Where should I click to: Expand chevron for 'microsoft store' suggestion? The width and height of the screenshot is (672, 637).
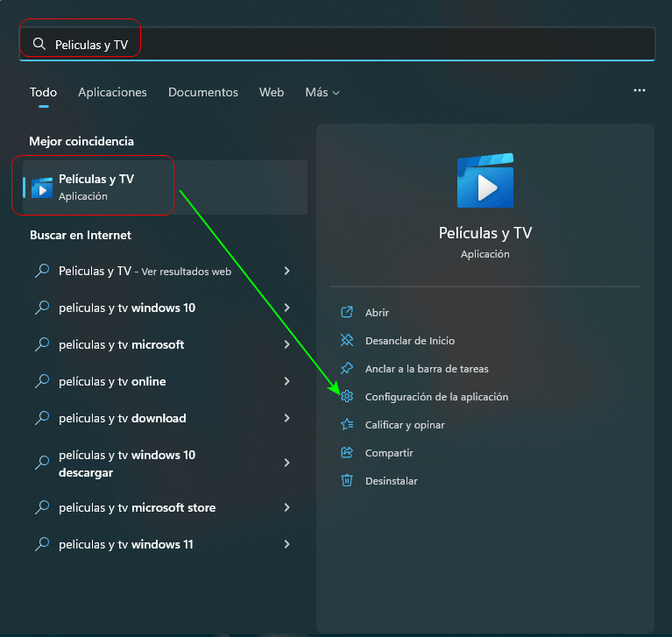click(286, 507)
